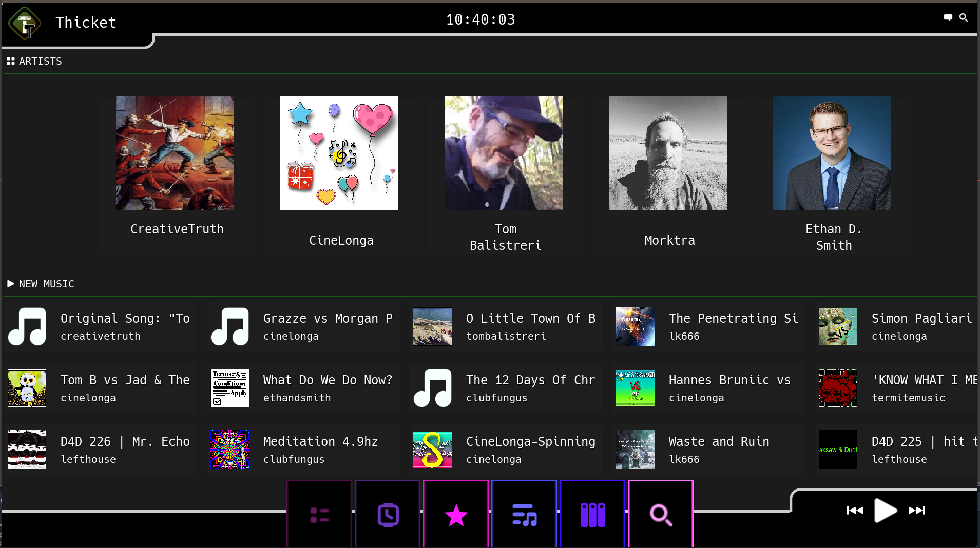Select Ethan D. Smith's artist portrait

pyautogui.click(x=831, y=153)
